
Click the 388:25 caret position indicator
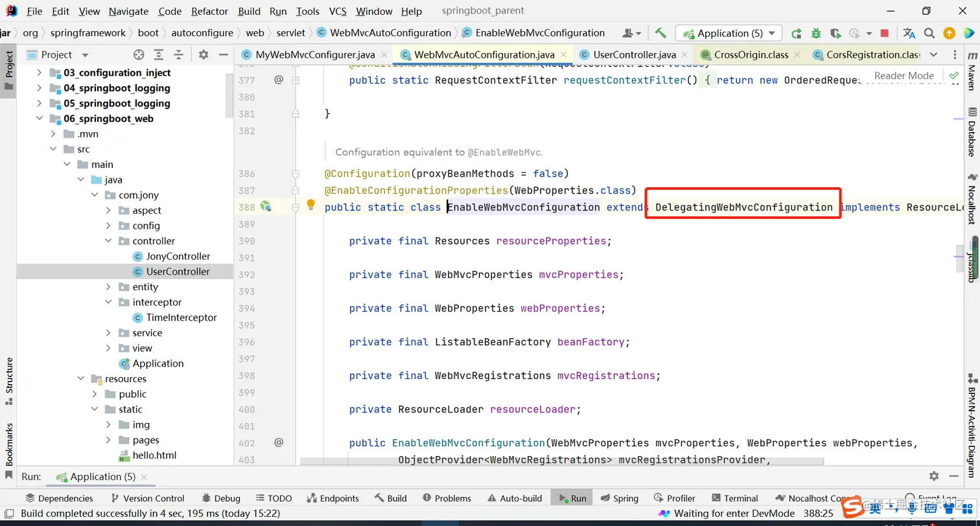pos(818,513)
